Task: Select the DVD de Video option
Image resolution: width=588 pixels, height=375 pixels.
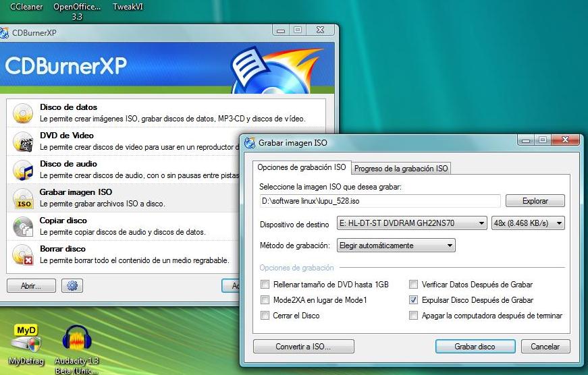Action: point(124,142)
